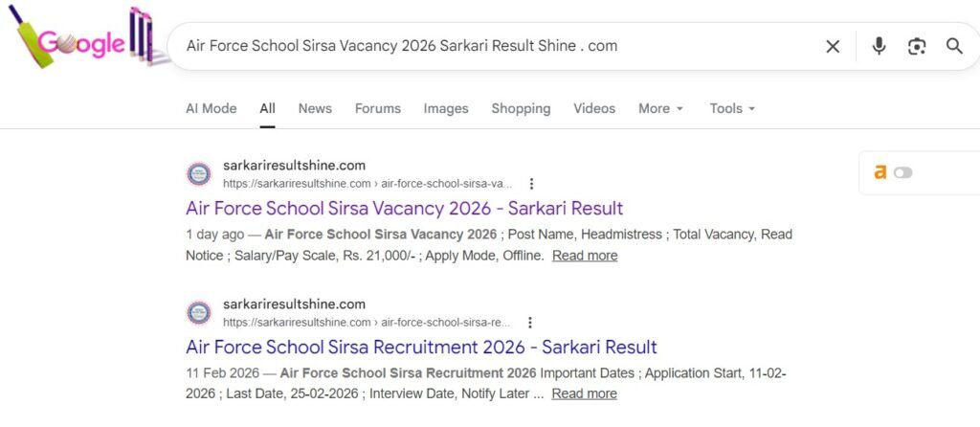
Task: Select the Images tab
Action: [x=446, y=108]
